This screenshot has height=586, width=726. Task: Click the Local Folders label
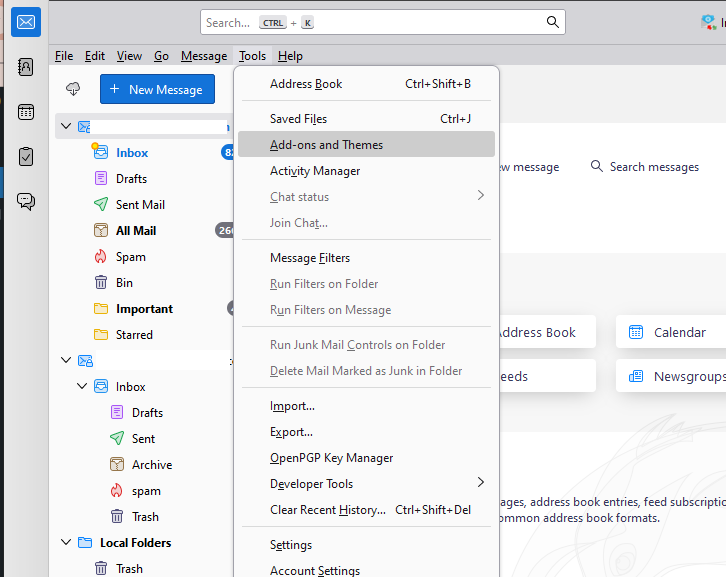(x=136, y=542)
